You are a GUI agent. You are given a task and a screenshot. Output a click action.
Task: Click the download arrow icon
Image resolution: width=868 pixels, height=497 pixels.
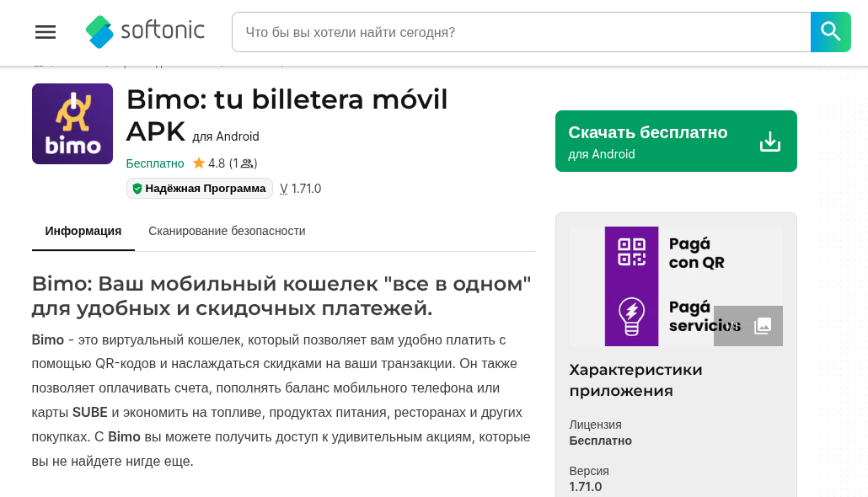click(770, 142)
